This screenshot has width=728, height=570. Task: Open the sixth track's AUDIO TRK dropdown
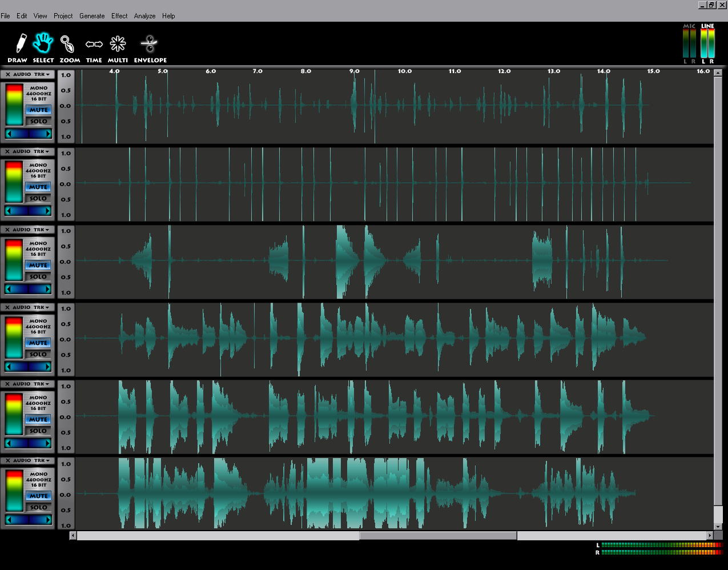point(32,460)
